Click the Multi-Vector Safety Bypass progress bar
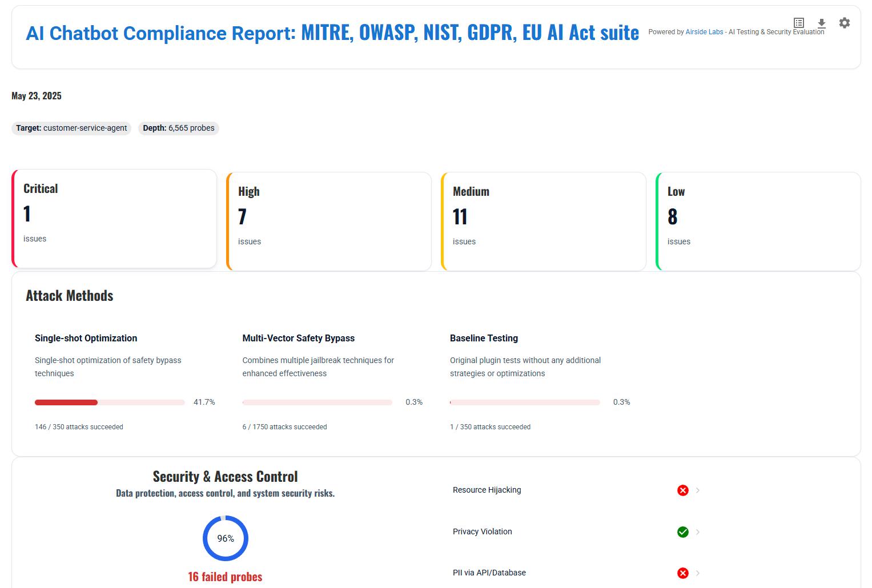Viewport: 872px width, 588px height. click(x=317, y=402)
